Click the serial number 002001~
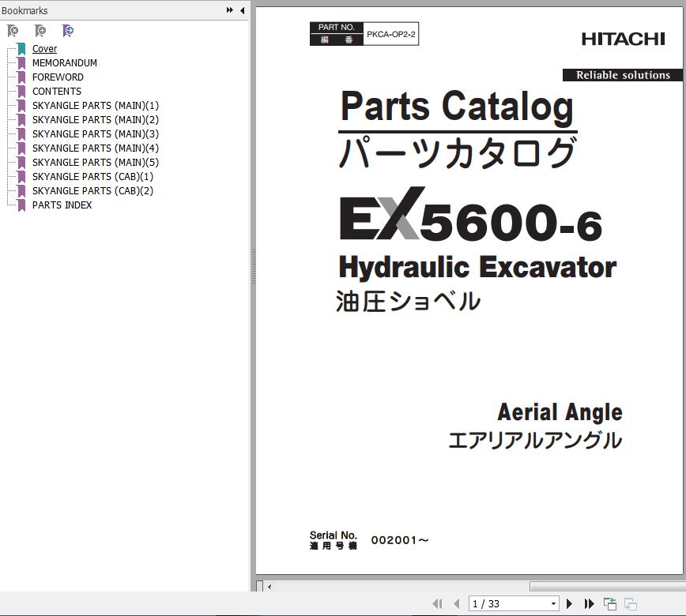The height and width of the screenshot is (616, 686). point(400,540)
